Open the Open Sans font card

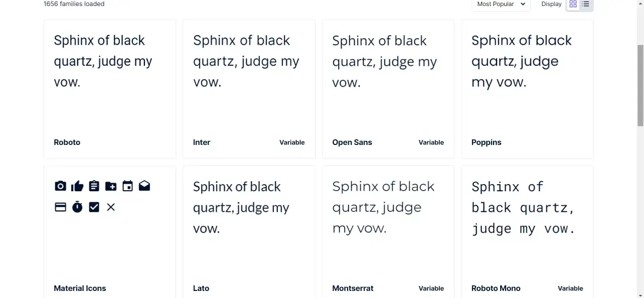point(388,89)
